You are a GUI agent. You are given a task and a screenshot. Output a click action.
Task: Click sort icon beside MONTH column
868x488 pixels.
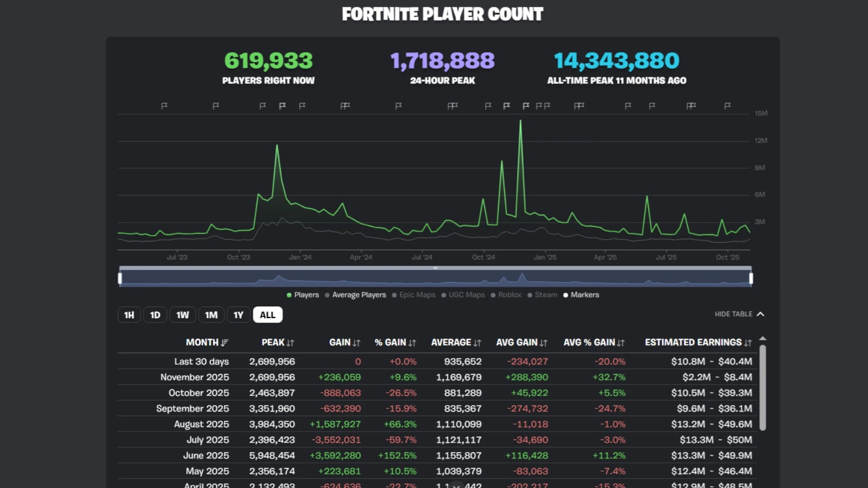(224, 343)
